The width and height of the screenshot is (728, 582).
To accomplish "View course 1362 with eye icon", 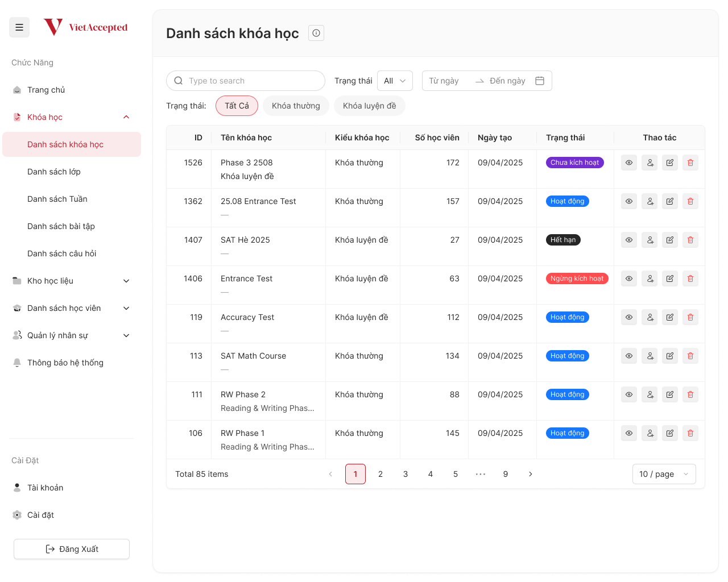I will (629, 201).
